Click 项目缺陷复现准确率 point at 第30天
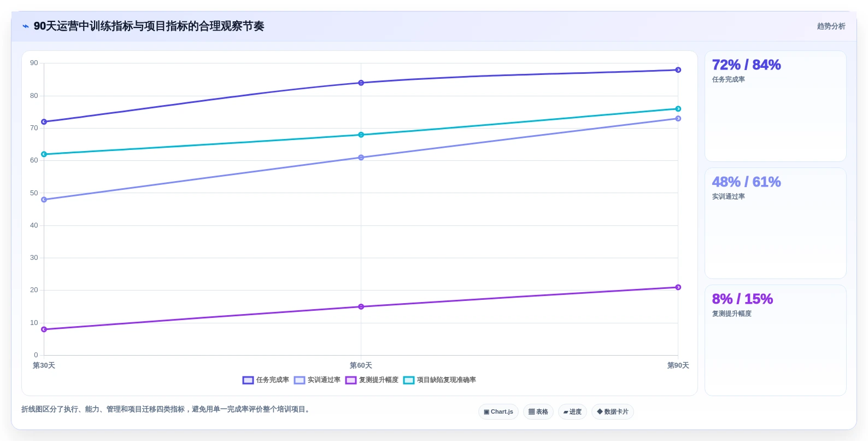Viewport: 868px width, 441px height. [44, 154]
